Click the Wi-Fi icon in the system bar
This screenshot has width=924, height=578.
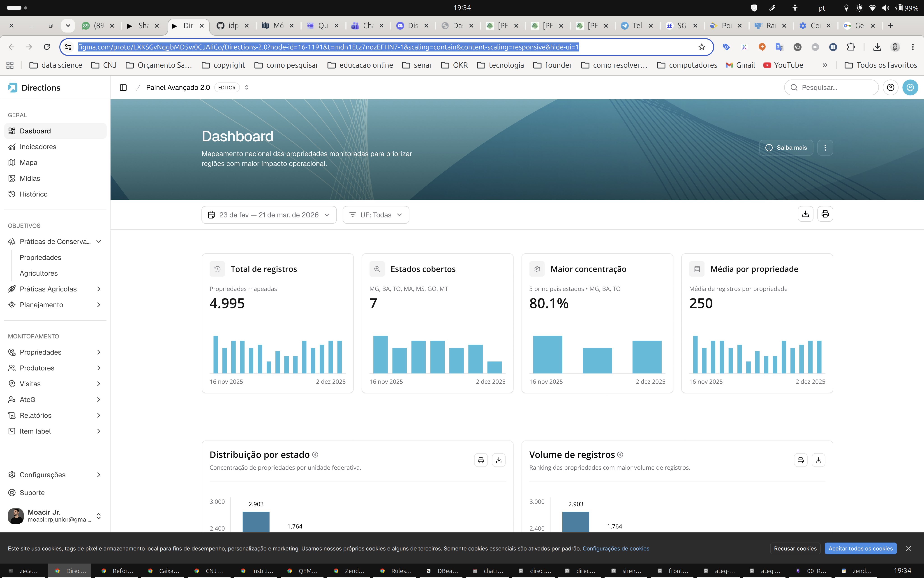click(x=873, y=8)
